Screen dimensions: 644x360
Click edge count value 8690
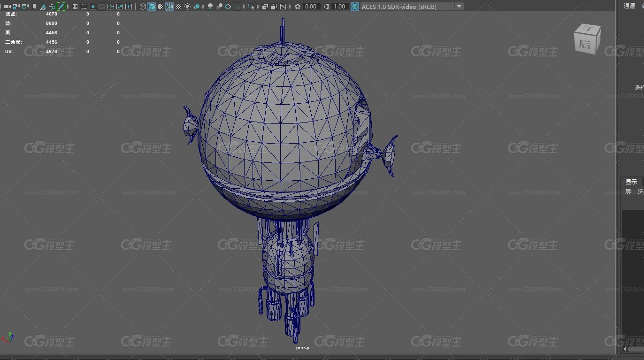(x=52, y=23)
